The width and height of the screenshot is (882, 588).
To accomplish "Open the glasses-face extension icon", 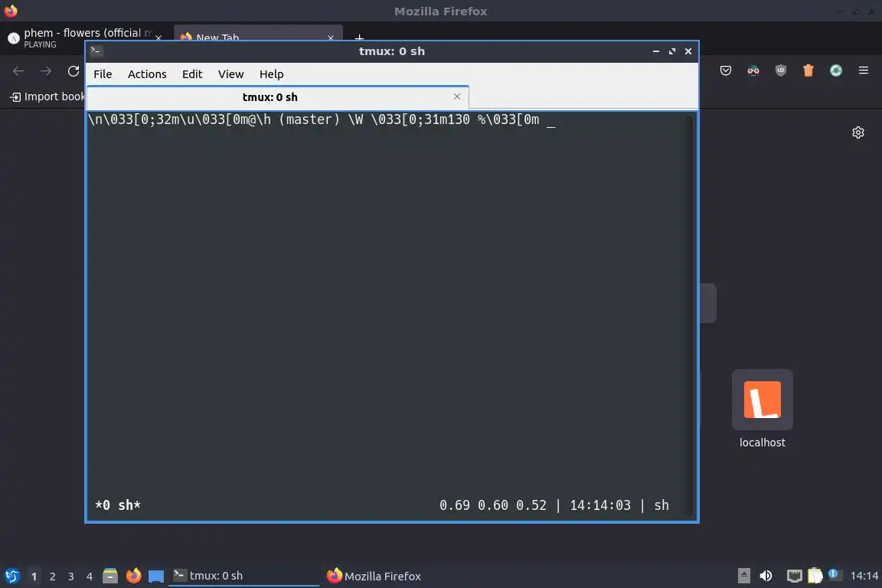I will [753, 70].
